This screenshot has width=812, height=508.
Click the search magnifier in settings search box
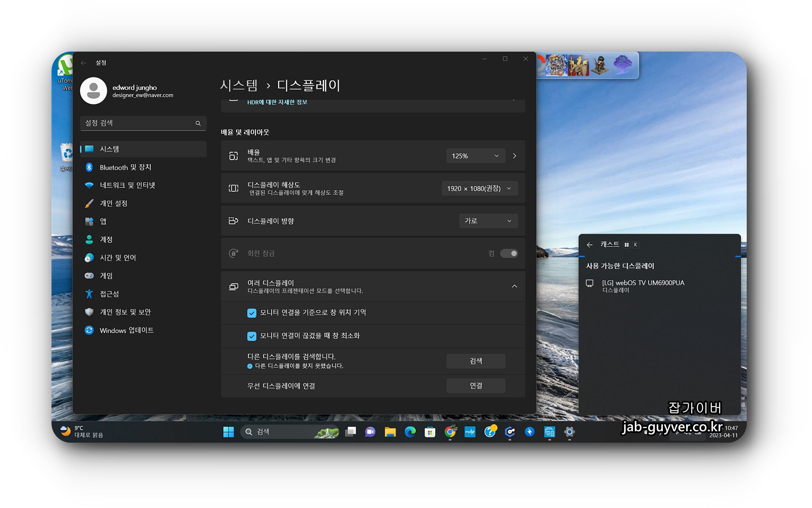198,123
